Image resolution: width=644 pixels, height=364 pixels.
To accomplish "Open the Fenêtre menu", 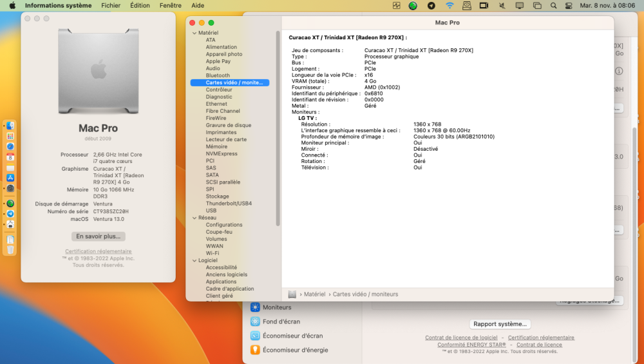I will tap(171, 5).
